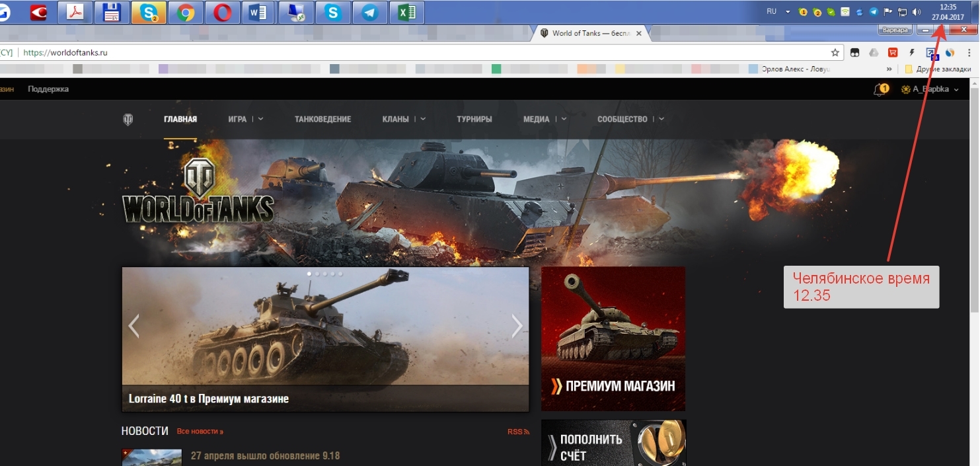Switch to Google Chrome in taskbar
The width and height of the screenshot is (980, 466).
pos(186,12)
